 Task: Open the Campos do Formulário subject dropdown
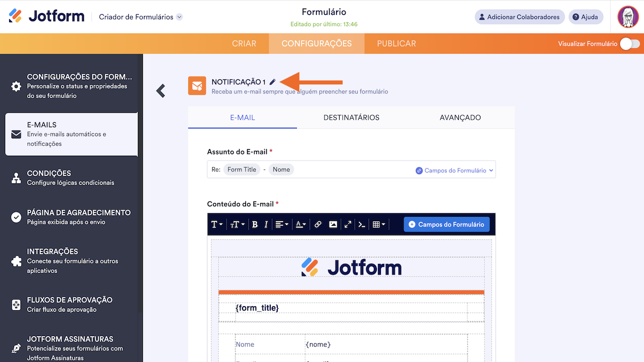[455, 170]
